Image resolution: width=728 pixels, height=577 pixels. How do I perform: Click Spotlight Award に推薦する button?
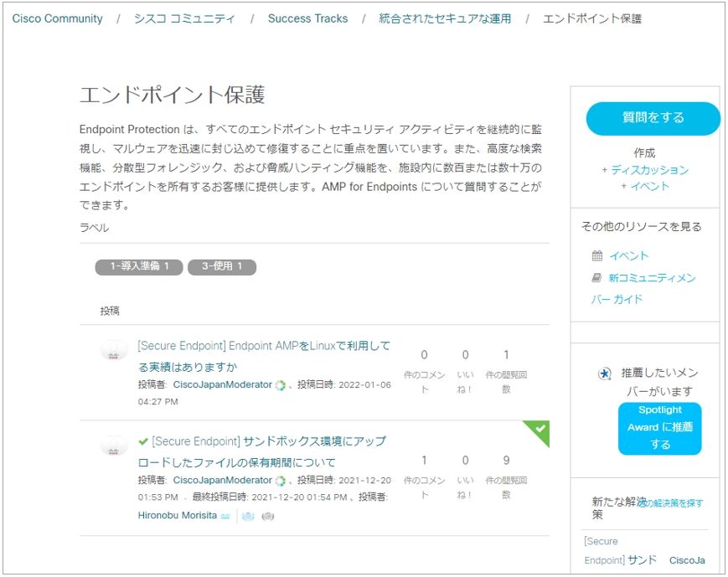660,428
